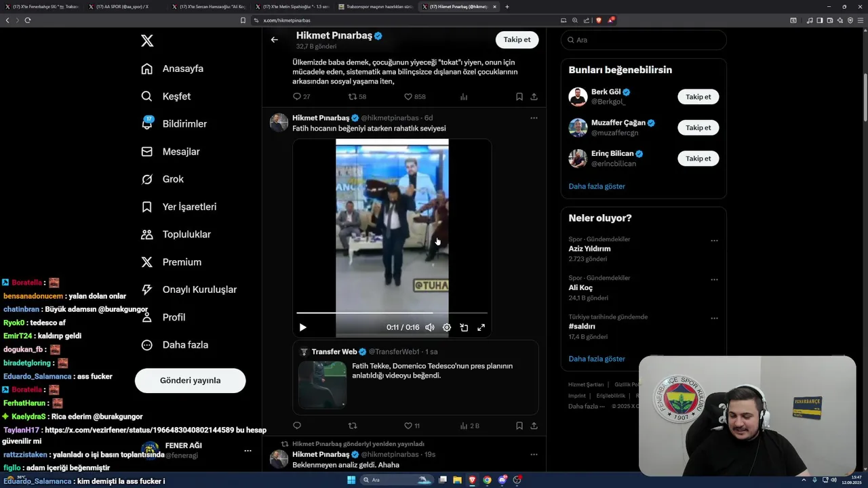
Task: Enter video fullscreen
Action: [x=481, y=327]
